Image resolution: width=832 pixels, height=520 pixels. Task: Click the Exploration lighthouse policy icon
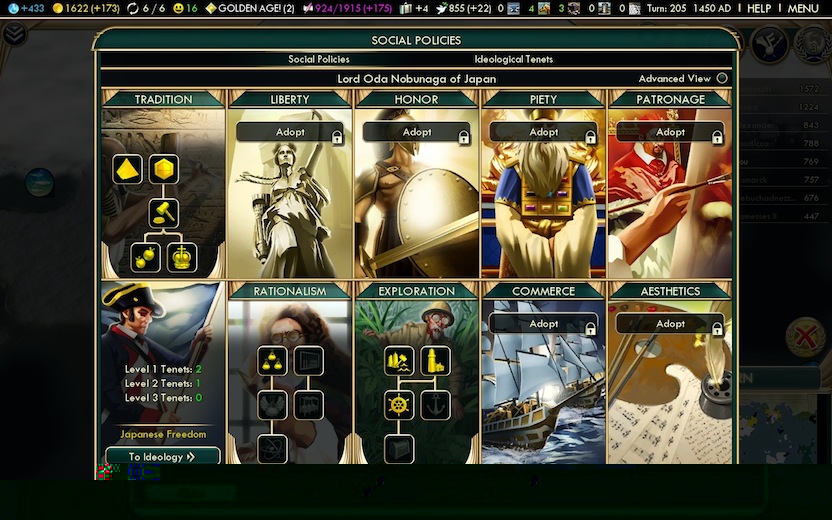point(435,361)
